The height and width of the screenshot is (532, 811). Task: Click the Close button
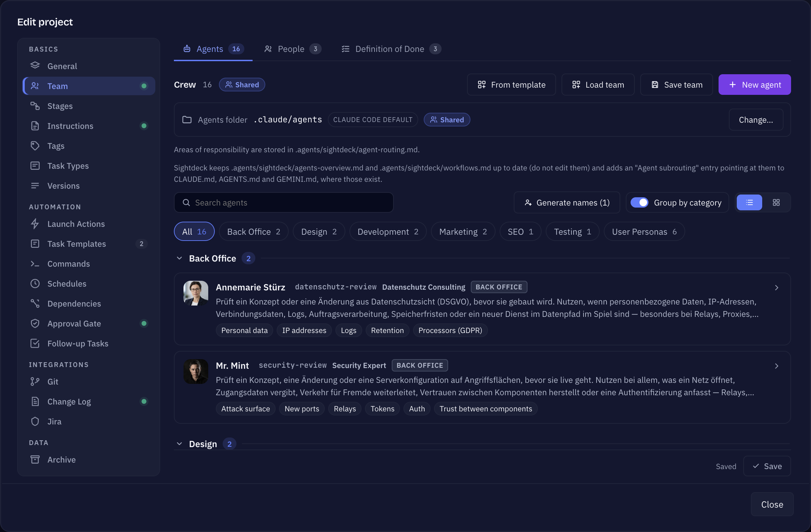coord(772,504)
